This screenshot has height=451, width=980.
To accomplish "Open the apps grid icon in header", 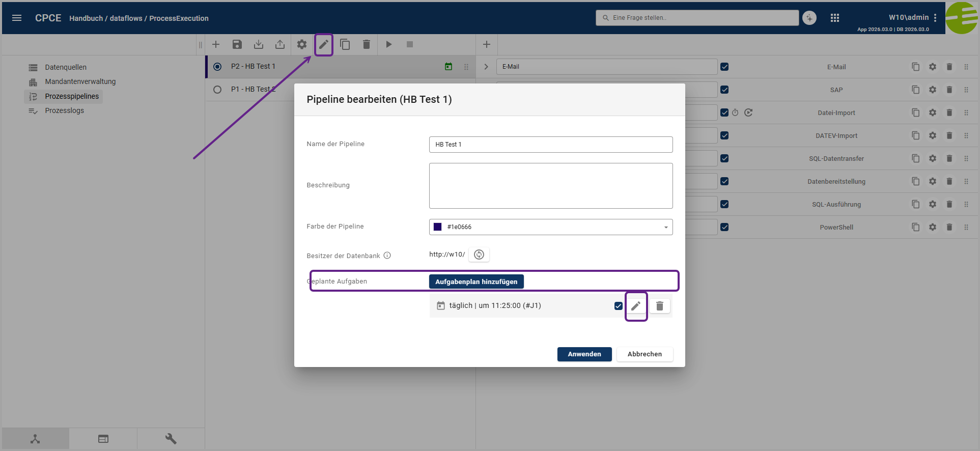I will click(x=835, y=18).
